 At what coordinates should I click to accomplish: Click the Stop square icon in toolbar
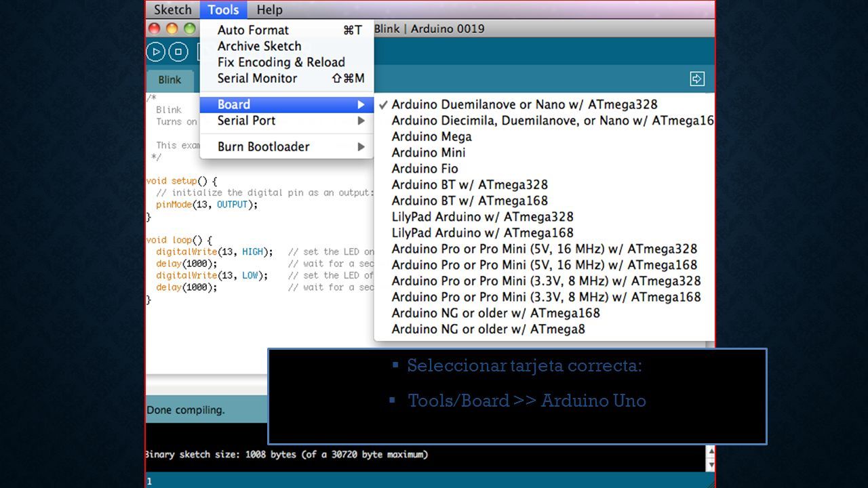click(178, 52)
